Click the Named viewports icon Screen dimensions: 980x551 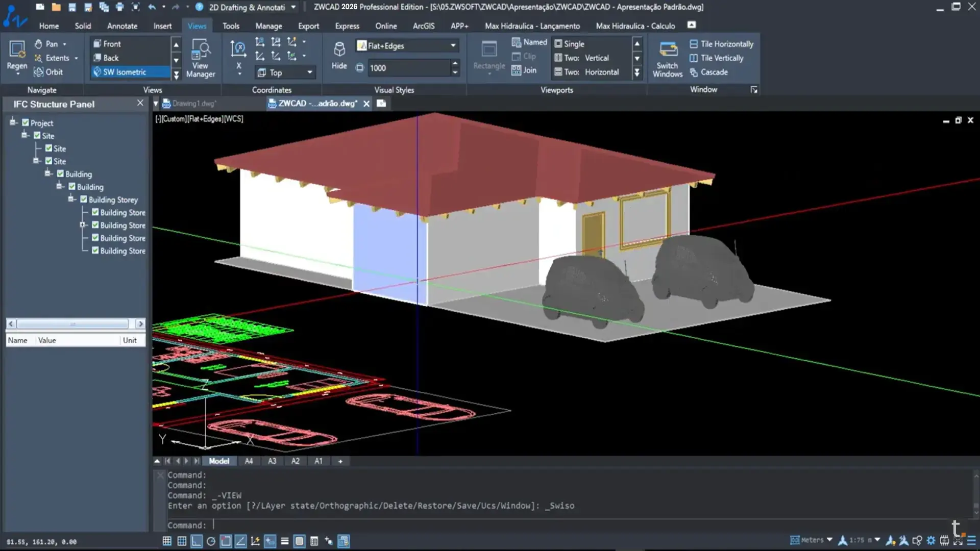tap(517, 42)
